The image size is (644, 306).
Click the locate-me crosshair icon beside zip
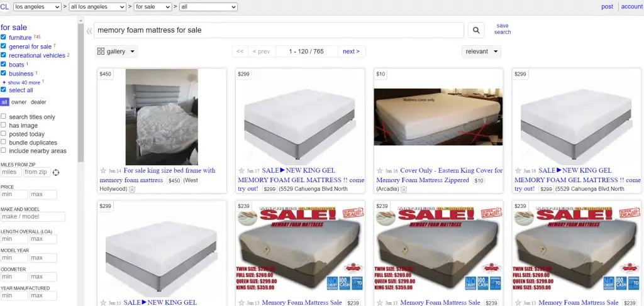point(56,172)
